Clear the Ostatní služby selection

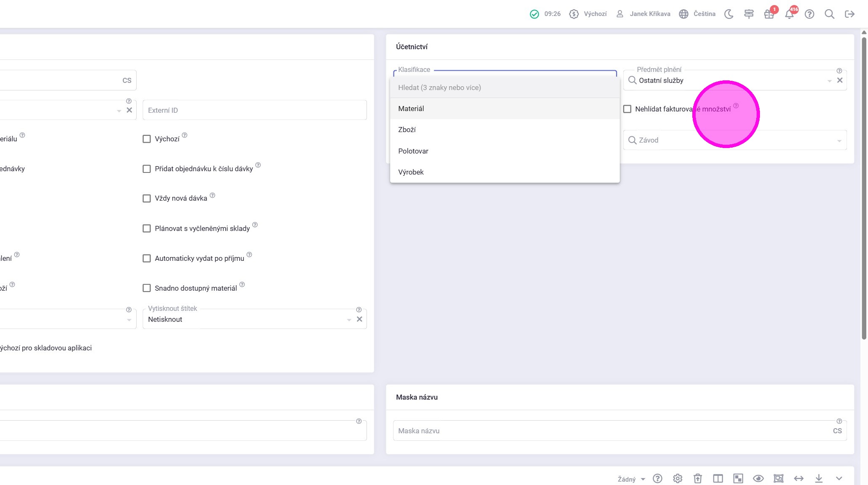point(840,80)
